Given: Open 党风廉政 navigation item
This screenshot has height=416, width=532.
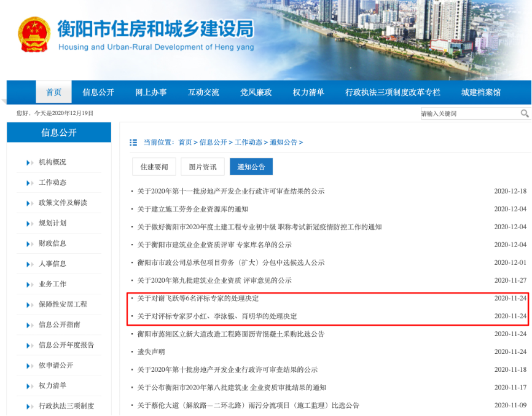Looking at the screenshot, I should (256, 92).
